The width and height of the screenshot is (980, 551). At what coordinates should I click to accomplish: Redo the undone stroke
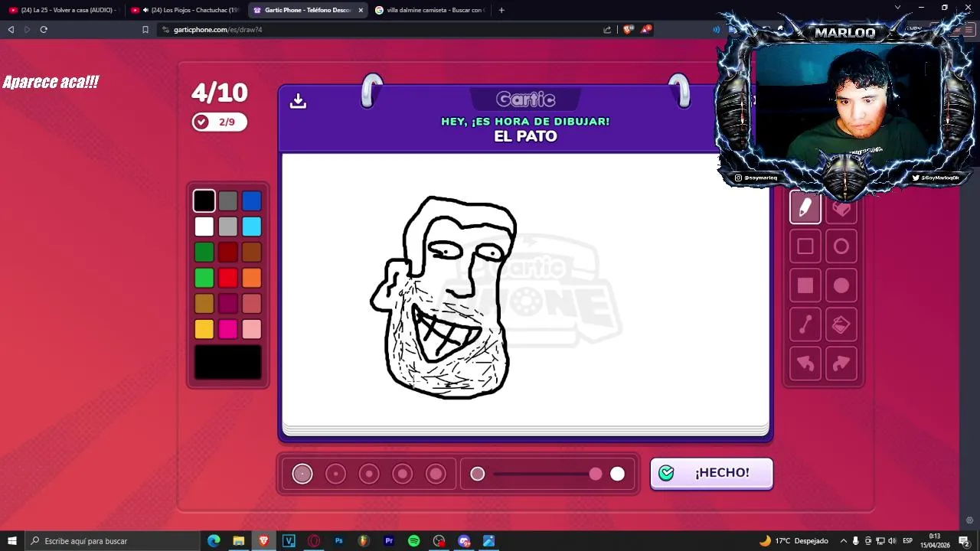tap(841, 364)
